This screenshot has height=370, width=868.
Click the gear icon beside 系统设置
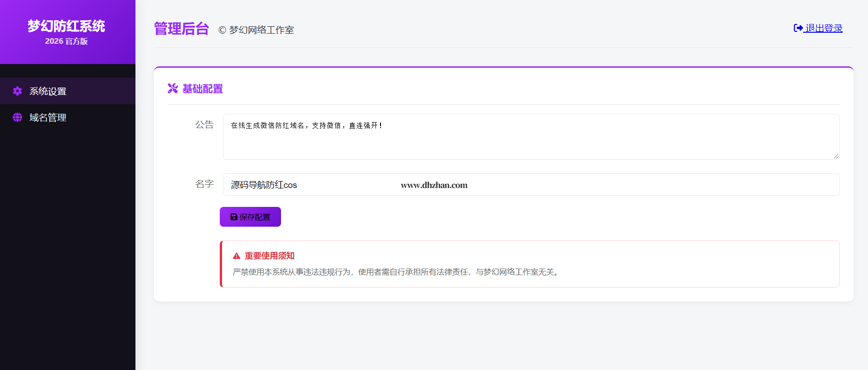pyautogui.click(x=18, y=91)
